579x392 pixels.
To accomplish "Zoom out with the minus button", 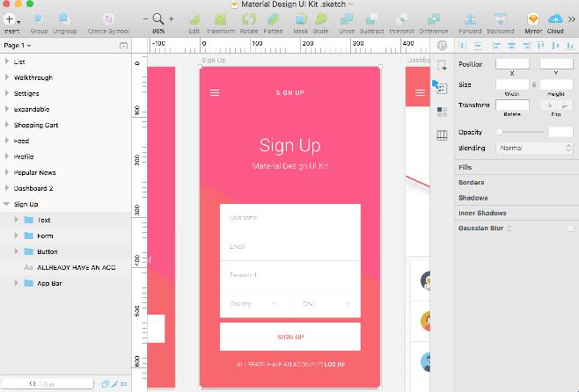I will 145,18.
